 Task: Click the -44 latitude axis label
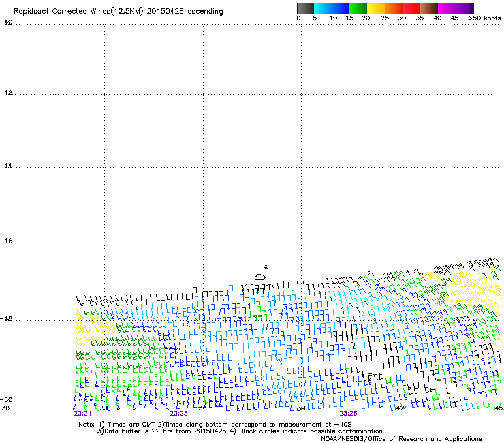coord(6,166)
